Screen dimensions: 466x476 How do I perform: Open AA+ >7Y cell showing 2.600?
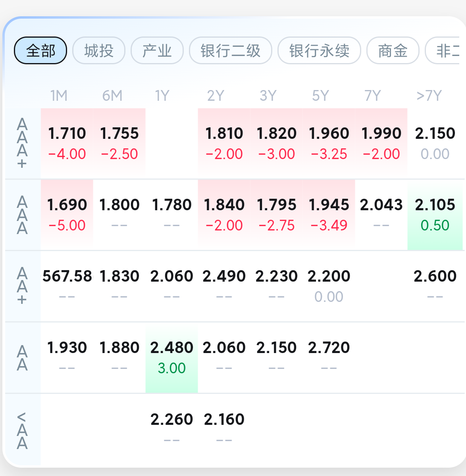pos(435,286)
